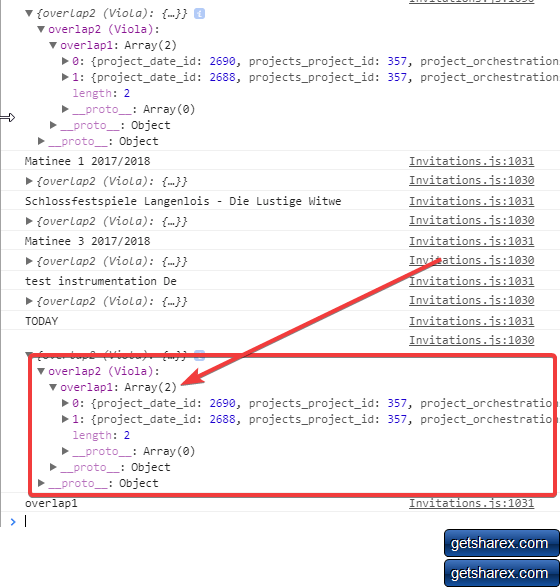Screen dimensions: 560x587
Task: Expand the collapsed object below the Schlossfestspiele Langenlois line
Action: pyautogui.click(x=29, y=221)
